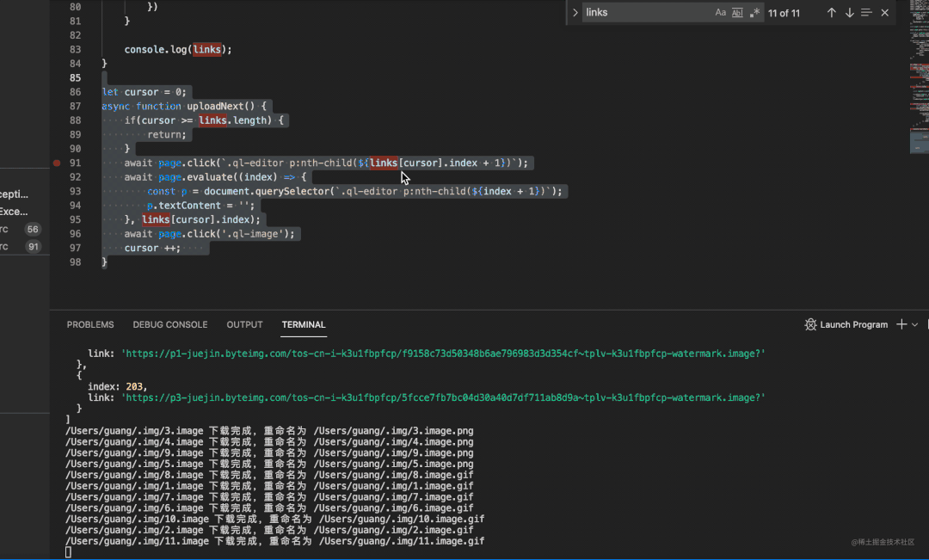Close the find widget

click(884, 12)
